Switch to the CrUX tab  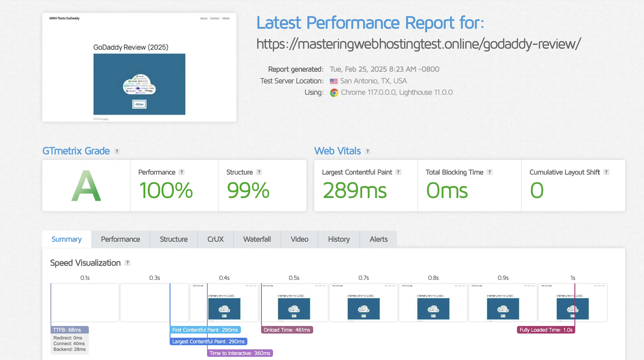[x=215, y=239]
